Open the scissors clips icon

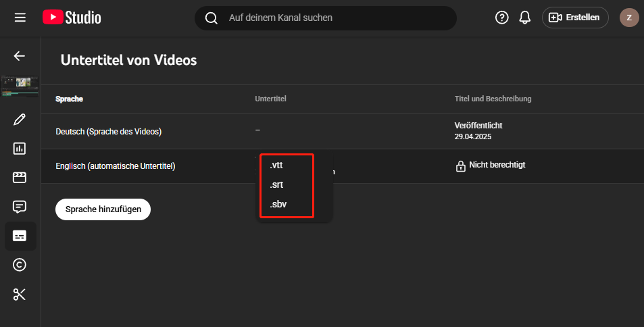pos(20,294)
